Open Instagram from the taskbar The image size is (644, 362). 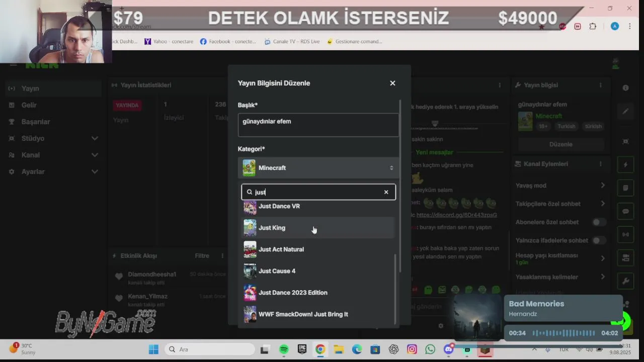pos(412,349)
